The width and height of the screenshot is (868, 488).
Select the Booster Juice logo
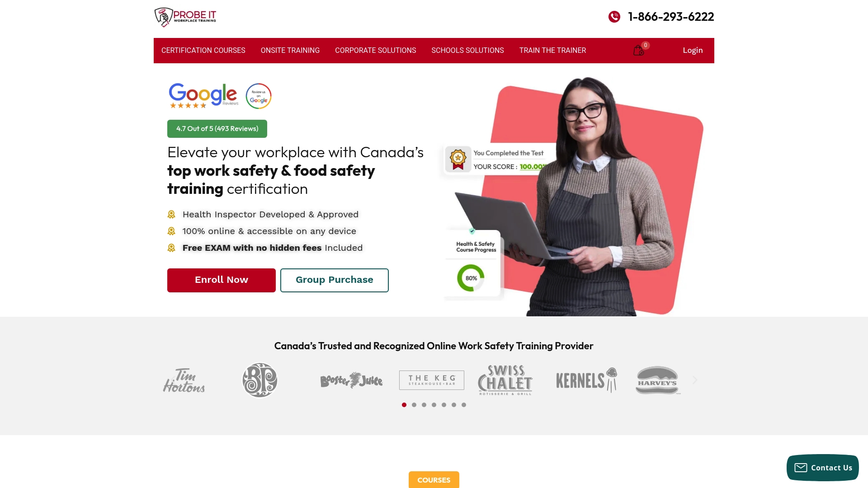(351, 380)
